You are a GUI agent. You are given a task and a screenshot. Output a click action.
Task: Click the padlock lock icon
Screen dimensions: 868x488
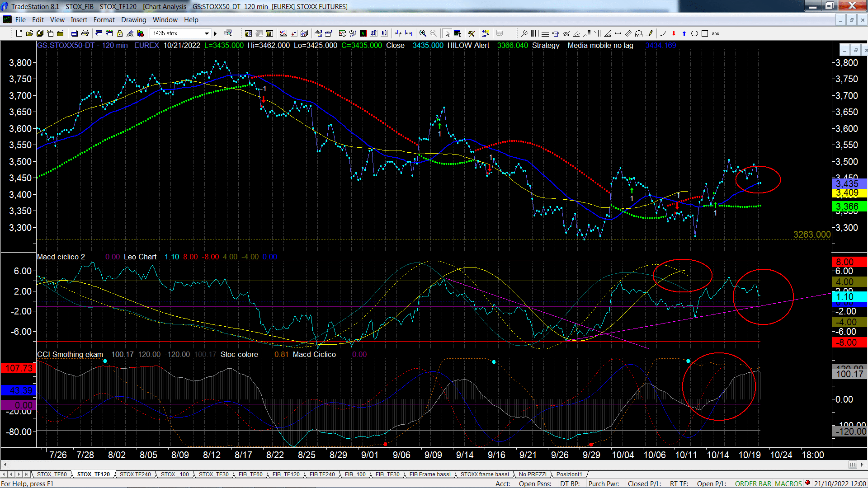click(x=120, y=33)
